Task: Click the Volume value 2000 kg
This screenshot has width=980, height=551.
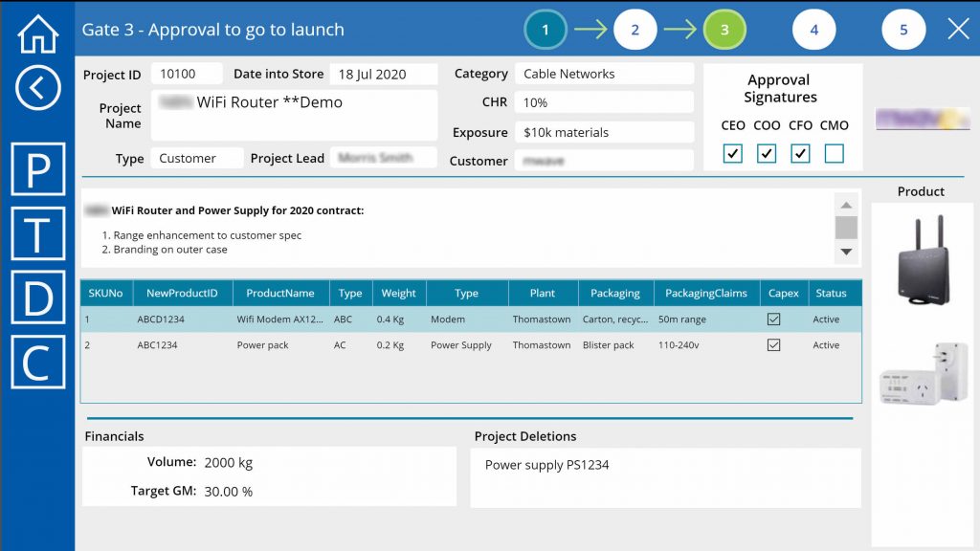Action: point(228,463)
